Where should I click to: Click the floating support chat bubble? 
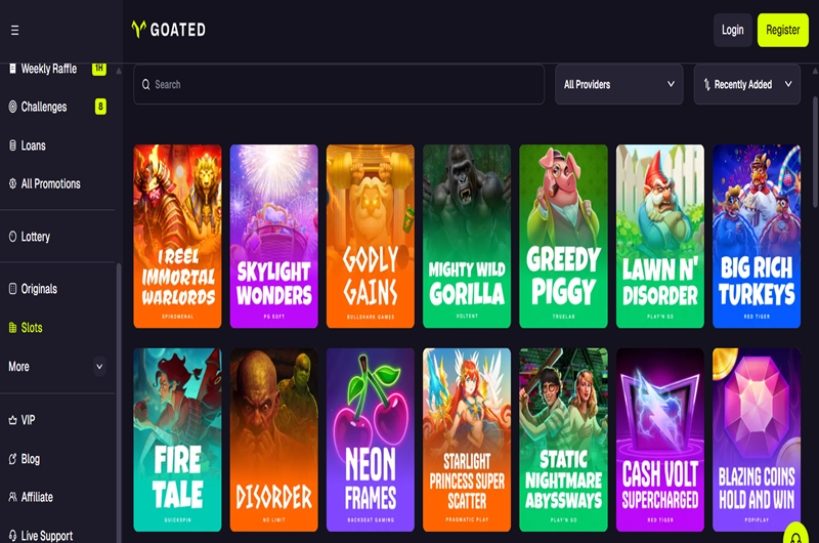[x=796, y=535]
